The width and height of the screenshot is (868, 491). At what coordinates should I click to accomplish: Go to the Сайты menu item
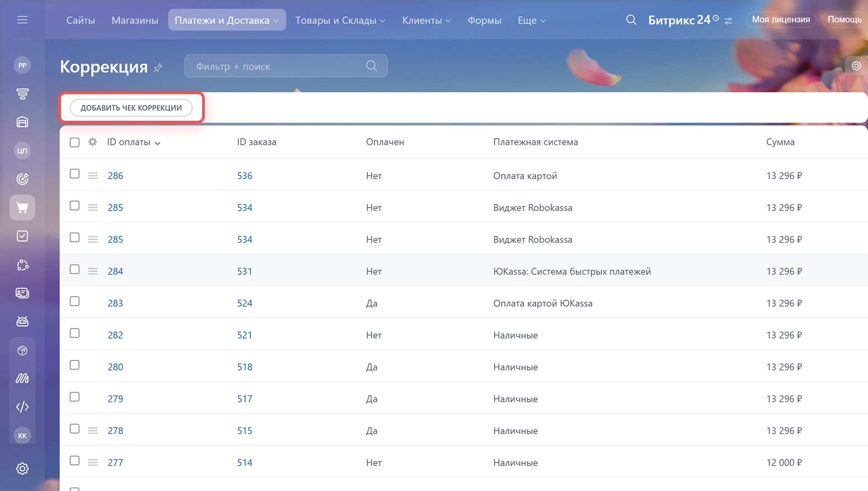[x=80, y=20]
